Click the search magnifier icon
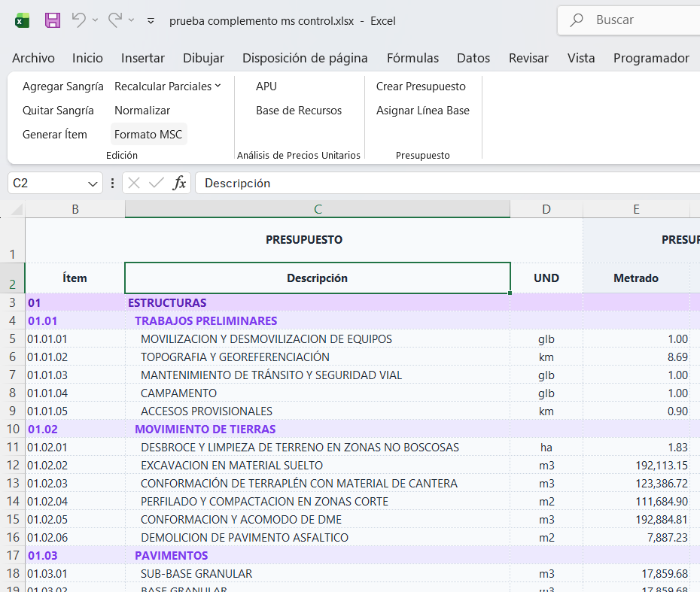This screenshot has height=592, width=700. (577, 20)
